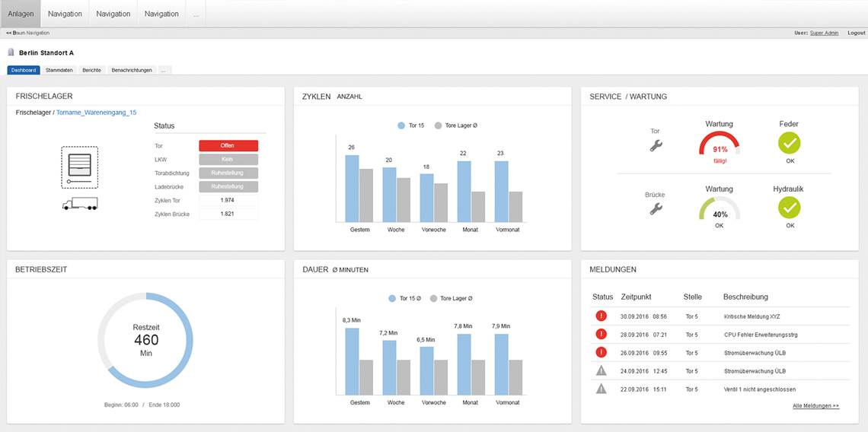Click the Logout link

(x=856, y=33)
